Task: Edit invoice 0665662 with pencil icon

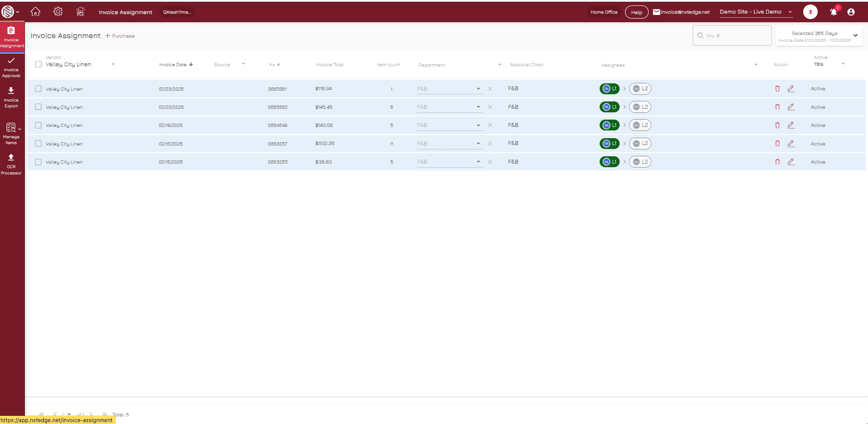Action: tap(791, 107)
